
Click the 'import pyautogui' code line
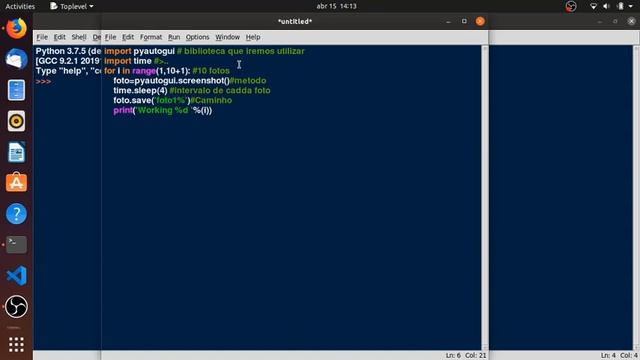pyautogui.click(x=139, y=51)
